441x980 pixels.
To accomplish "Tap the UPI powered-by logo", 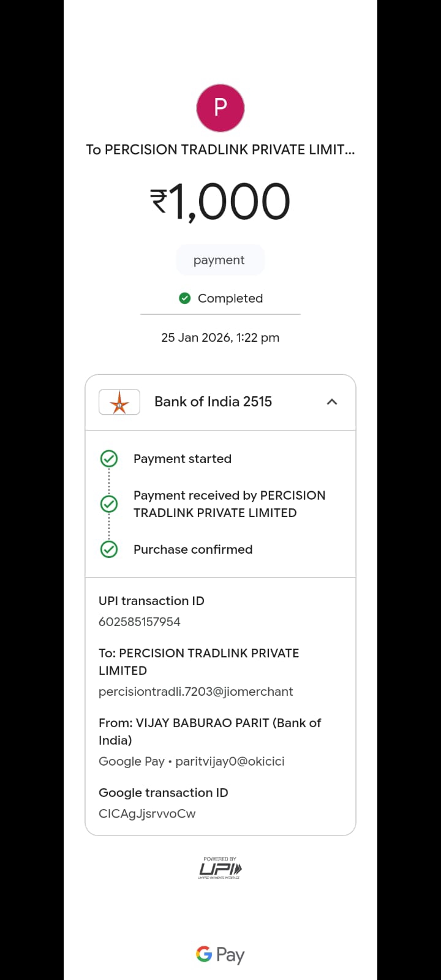I will pyautogui.click(x=221, y=869).
